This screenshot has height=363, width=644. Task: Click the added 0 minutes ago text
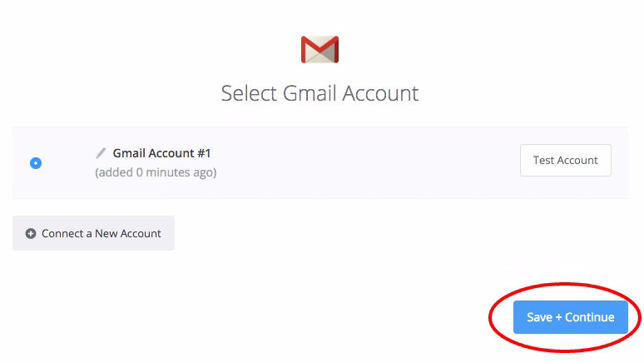coord(156,172)
